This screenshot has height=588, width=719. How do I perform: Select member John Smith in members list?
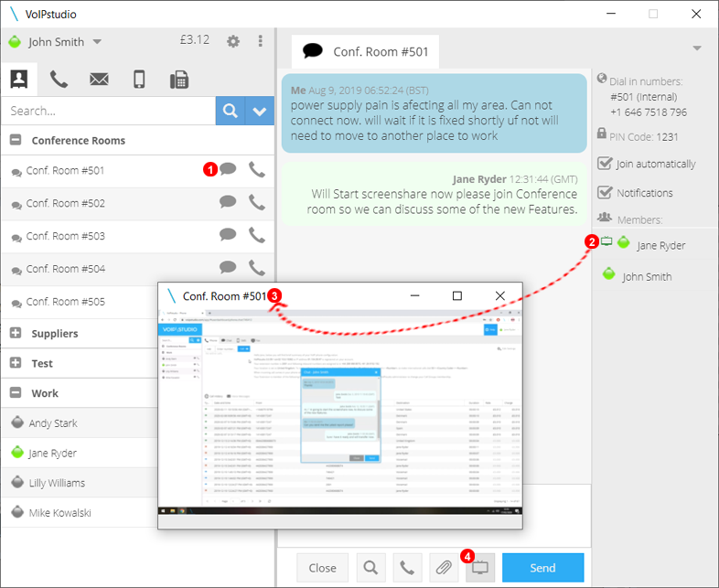click(x=647, y=277)
